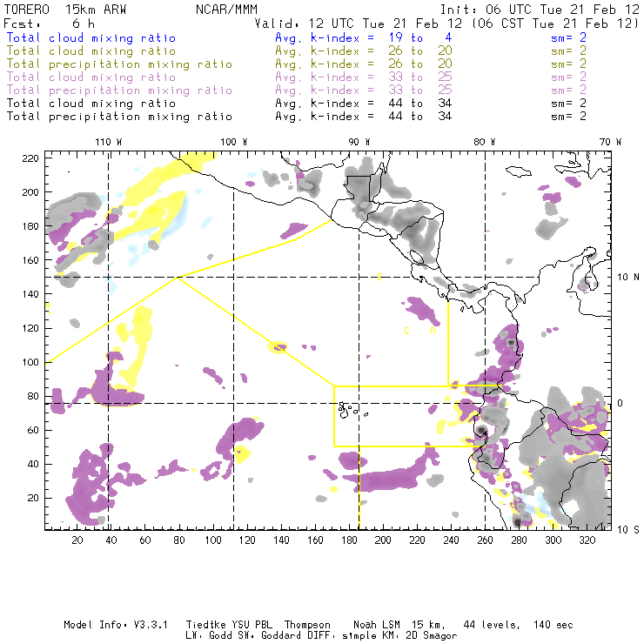Click the '10 S' latitude label
644x644 pixels.
tap(628, 530)
